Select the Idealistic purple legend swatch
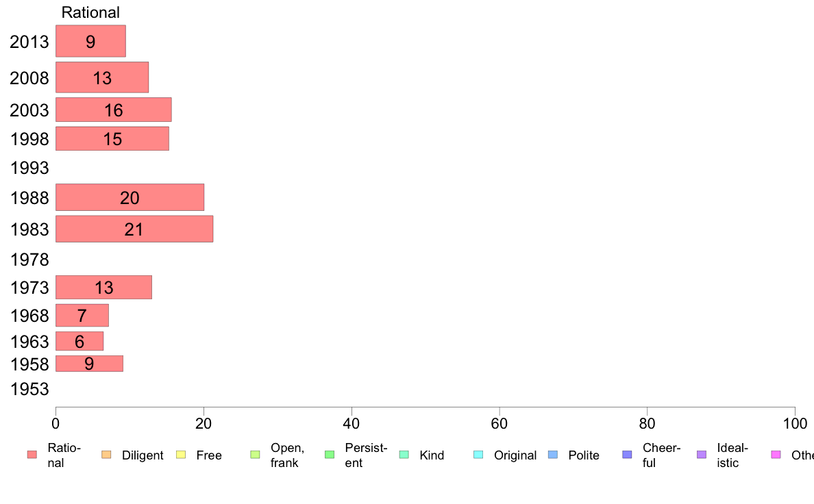The width and height of the screenshot is (814, 504). pos(702,455)
